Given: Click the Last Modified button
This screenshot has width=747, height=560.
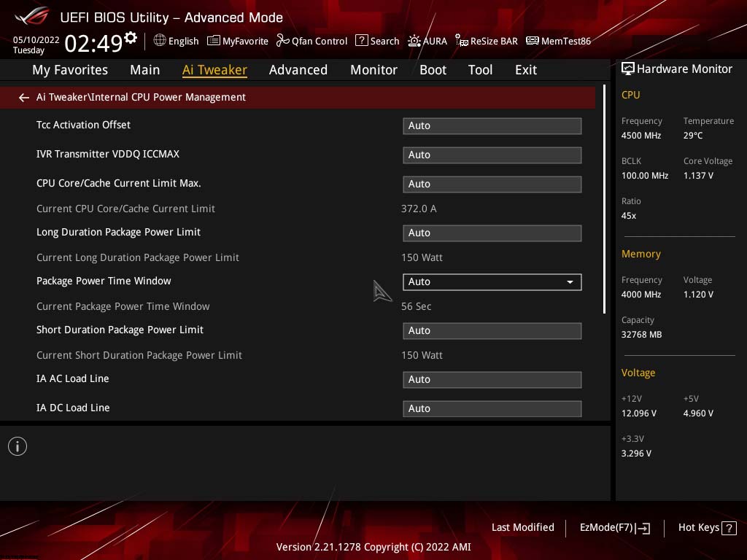Looking at the screenshot, I should click(522, 527).
